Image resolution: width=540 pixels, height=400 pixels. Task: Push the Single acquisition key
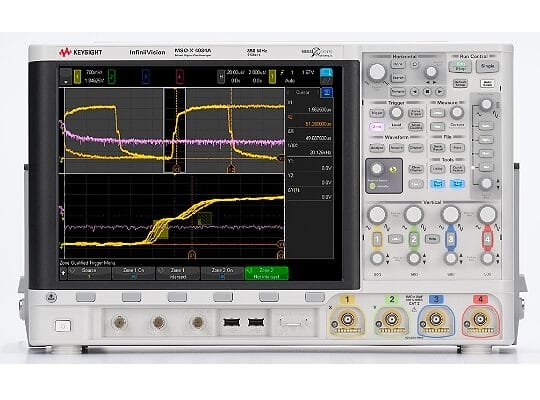point(487,66)
